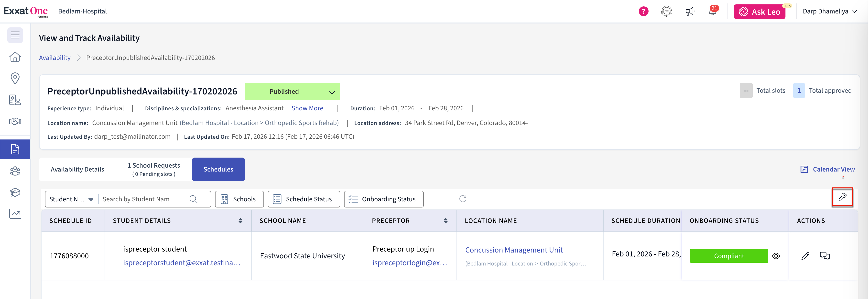Image resolution: width=868 pixels, height=299 pixels.
Task: View onboarding status eye icon
Action: 776,256
